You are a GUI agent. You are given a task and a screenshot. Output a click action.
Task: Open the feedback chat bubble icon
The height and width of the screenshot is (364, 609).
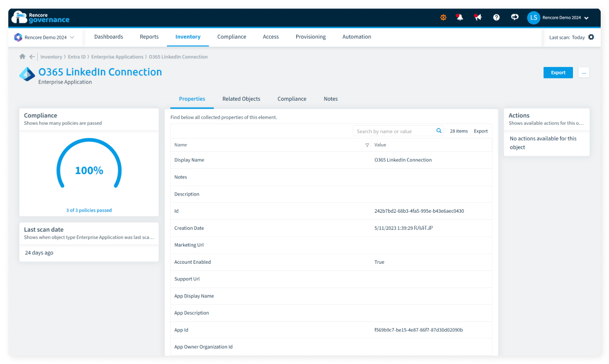pyautogui.click(x=515, y=18)
